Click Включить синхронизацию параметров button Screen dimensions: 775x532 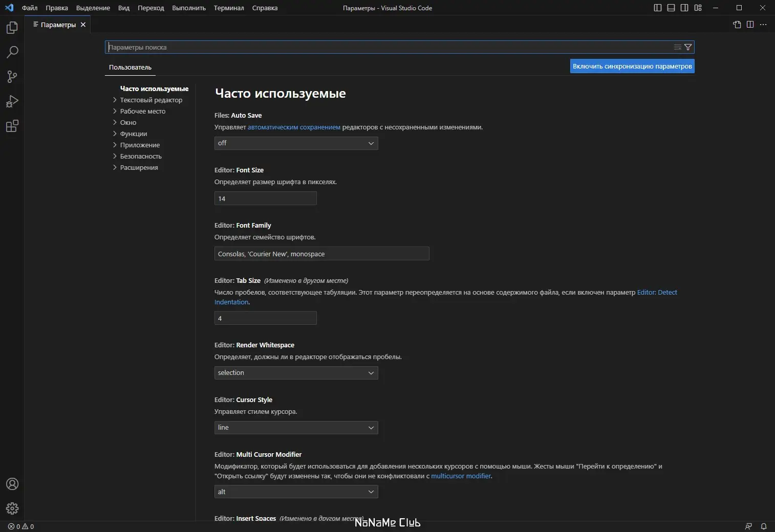click(632, 66)
